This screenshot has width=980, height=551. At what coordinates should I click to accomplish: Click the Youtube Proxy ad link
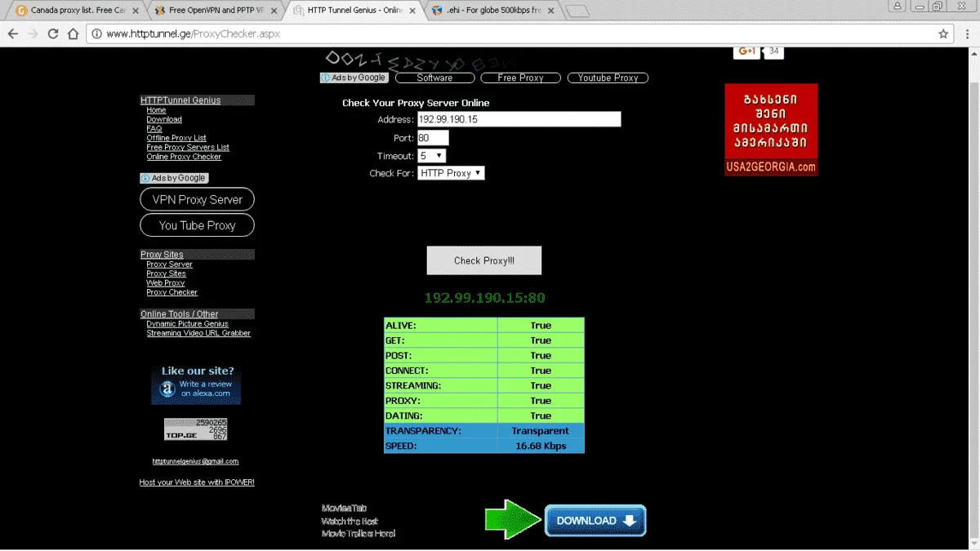[x=608, y=78]
